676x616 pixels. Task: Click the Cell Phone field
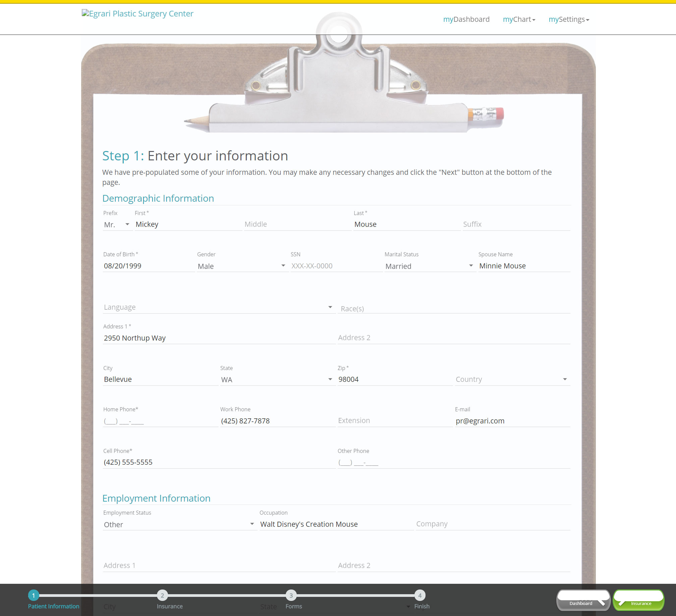click(219, 462)
